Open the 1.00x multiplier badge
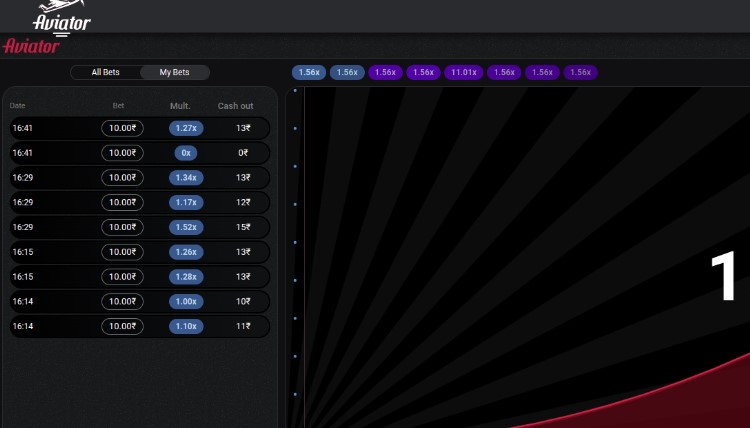The height and width of the screenshot is (428, 750). 186,302
